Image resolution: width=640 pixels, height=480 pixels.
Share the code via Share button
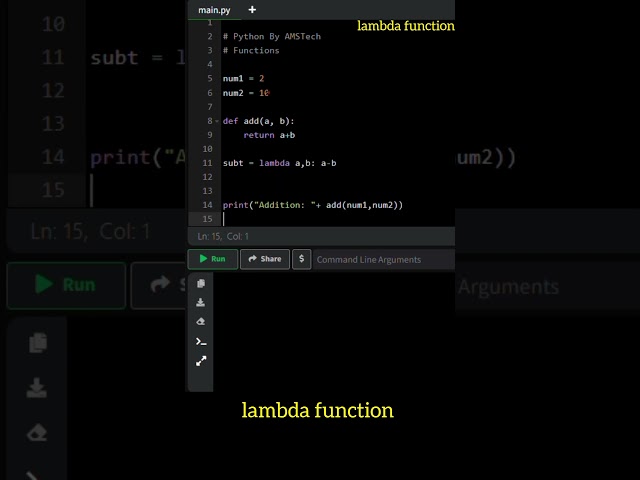[265, 259]
